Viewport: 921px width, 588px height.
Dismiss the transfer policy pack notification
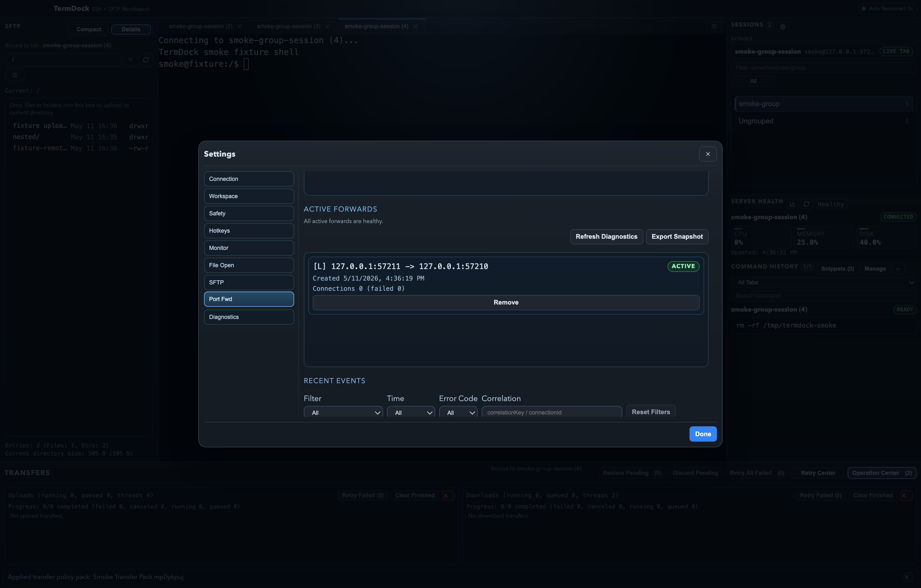tap(907, 577)
